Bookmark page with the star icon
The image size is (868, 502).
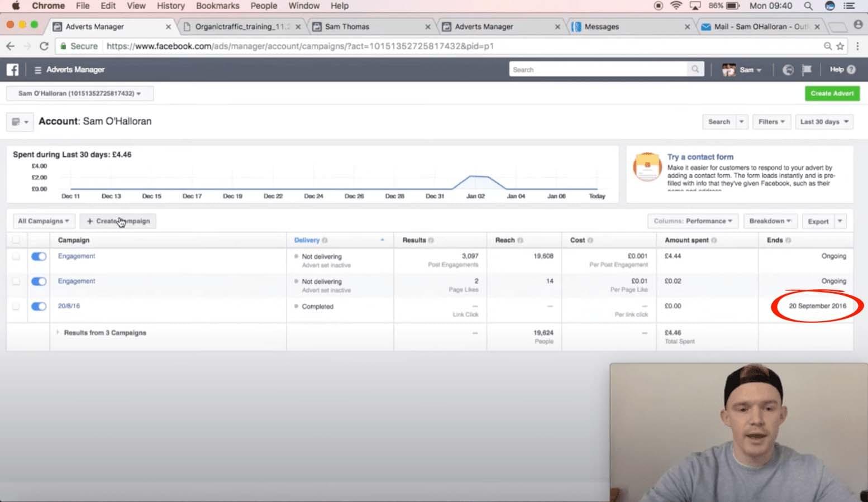(x=840, y=46)
